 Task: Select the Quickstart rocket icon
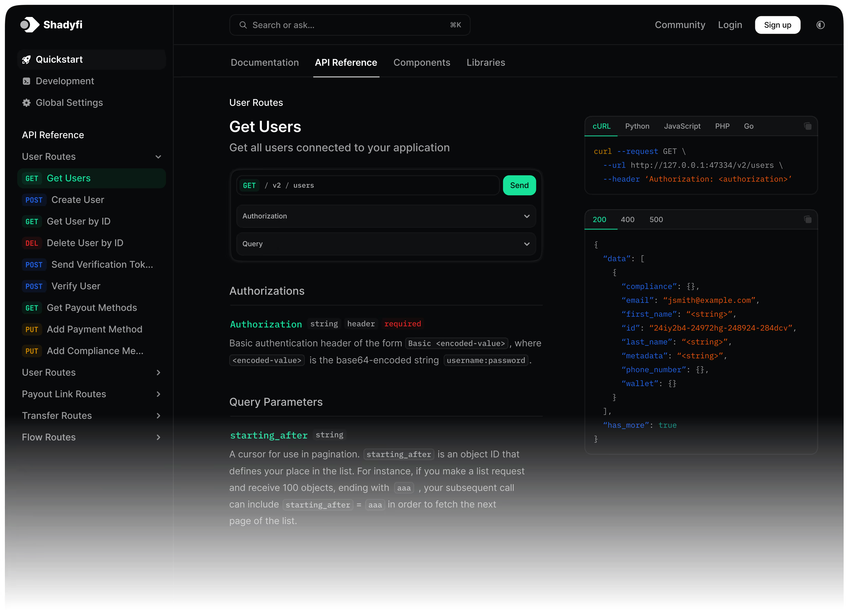click(x=26, y=59)
